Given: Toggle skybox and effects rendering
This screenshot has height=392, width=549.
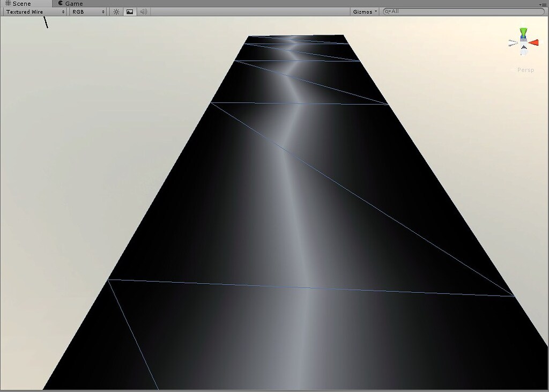Looking at the screenshot, I should tap(130, 11).
